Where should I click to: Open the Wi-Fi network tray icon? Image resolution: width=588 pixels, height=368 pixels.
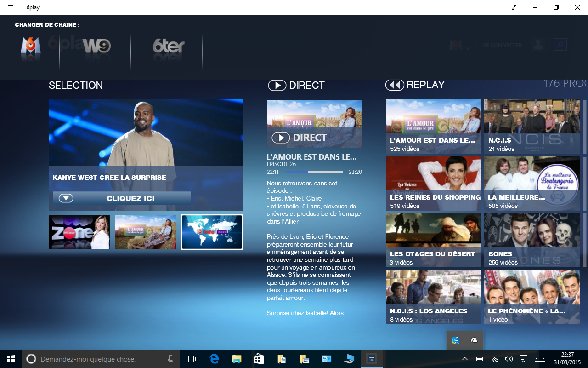click(x=495, y=359)
